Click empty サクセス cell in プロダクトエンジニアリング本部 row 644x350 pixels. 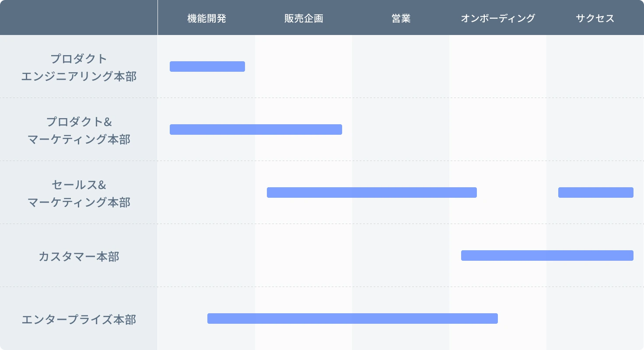click(595, 66)
